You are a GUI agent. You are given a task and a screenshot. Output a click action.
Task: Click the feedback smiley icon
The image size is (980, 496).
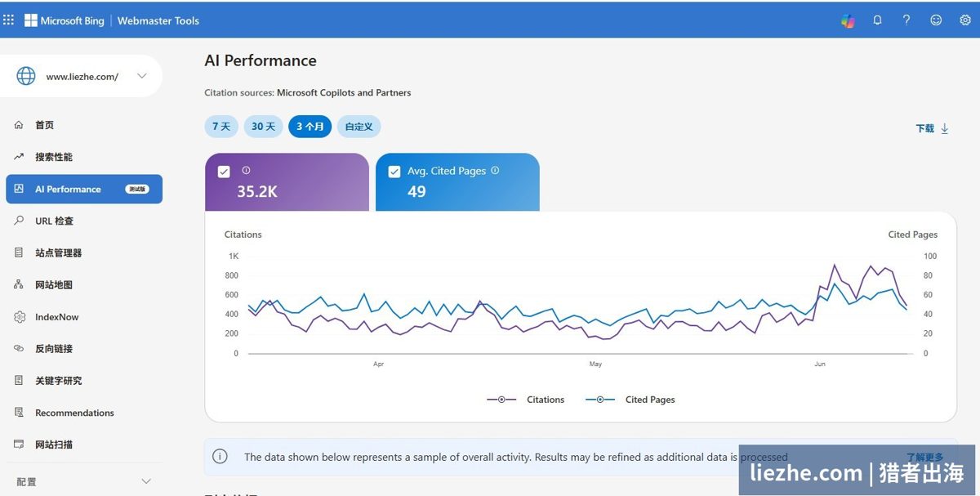tap(936, 20)
